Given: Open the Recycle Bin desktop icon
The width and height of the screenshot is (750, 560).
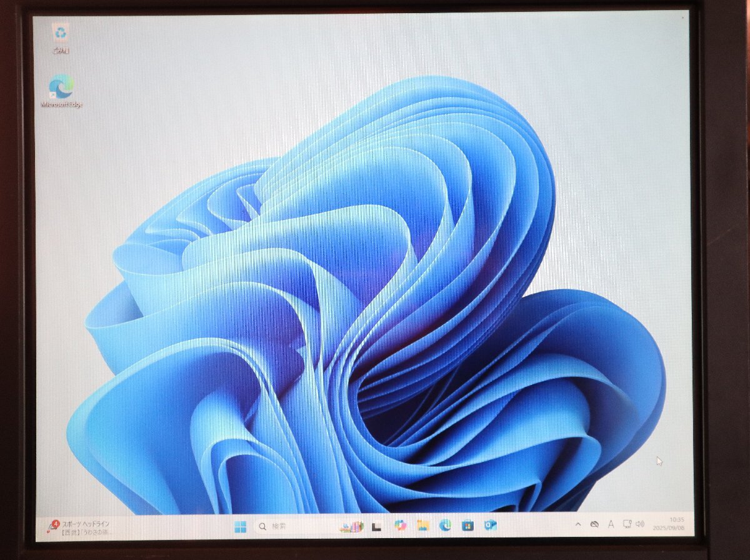Looking at the screenshot, I should [61, 38].
